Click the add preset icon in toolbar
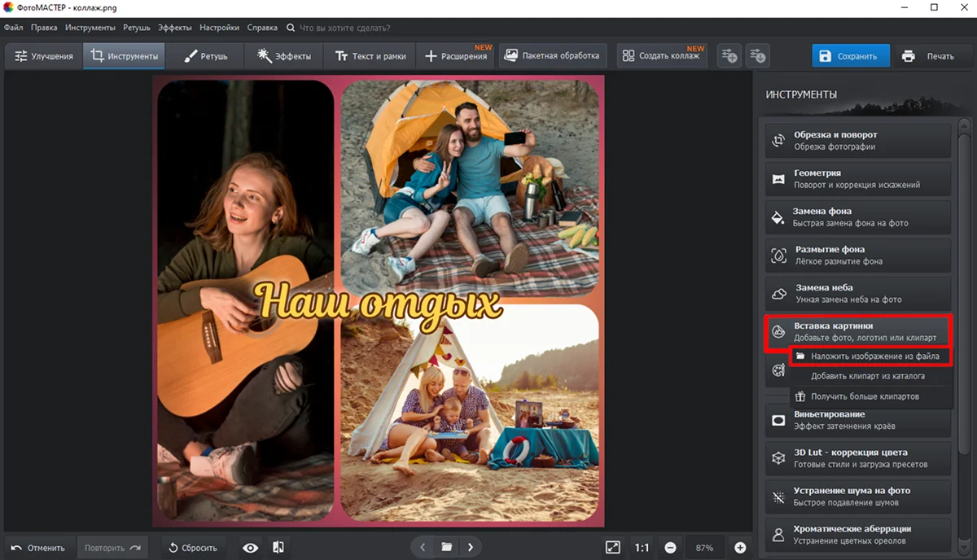 coord(729,56)
